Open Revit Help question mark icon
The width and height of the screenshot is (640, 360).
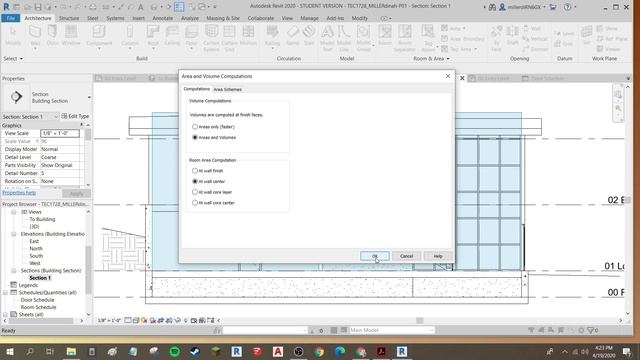click(567, 7)
